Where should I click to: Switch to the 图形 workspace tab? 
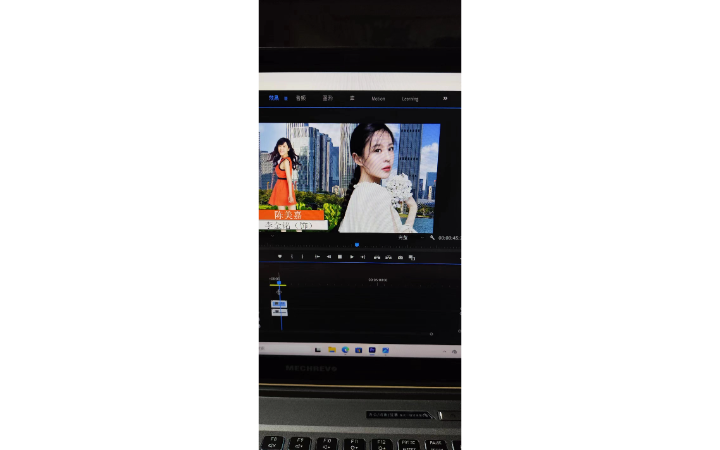tap(327, 98)
